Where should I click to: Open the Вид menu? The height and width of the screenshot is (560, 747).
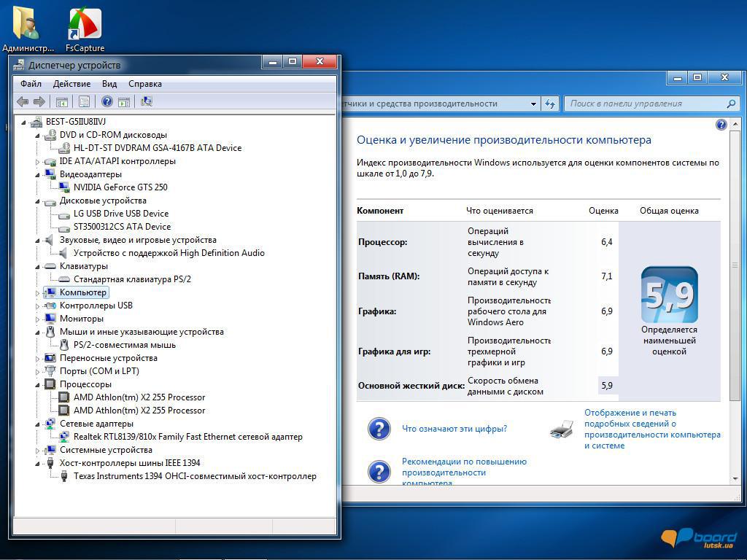point(109,84)
